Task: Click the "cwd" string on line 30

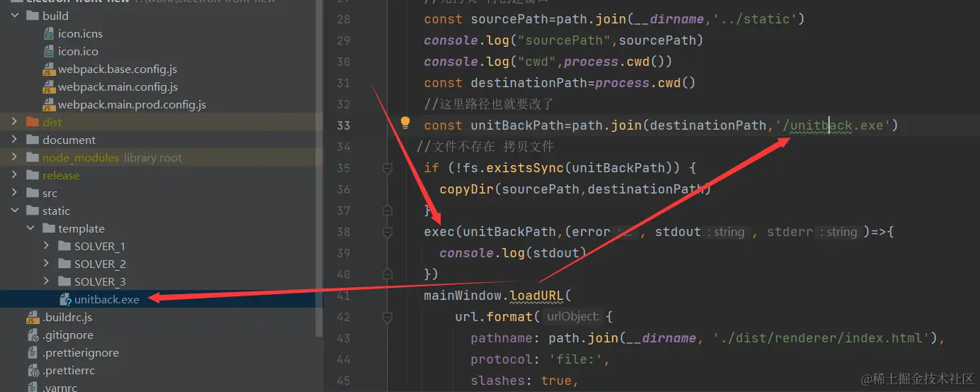Action: click(x=536, y=62)
